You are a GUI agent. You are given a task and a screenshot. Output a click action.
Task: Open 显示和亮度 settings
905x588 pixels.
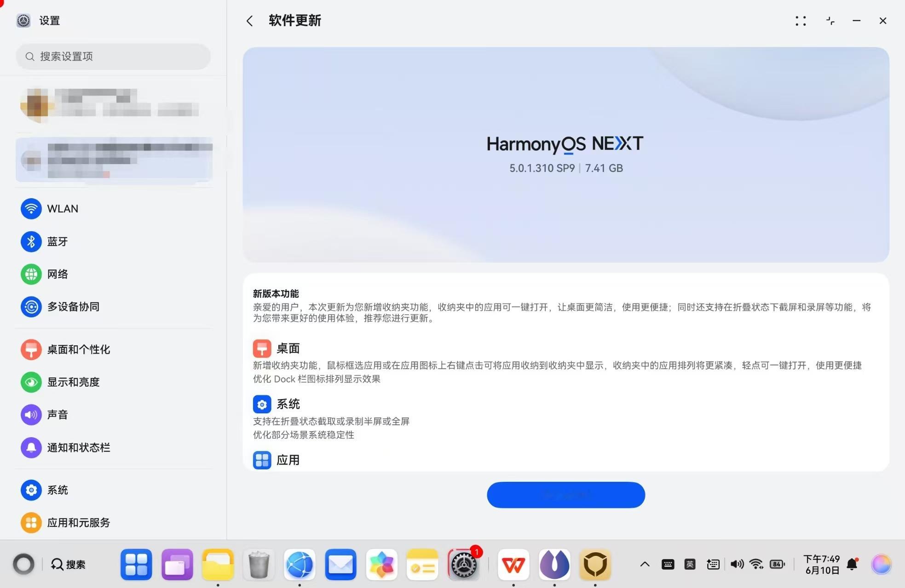(x=114, y=382)
